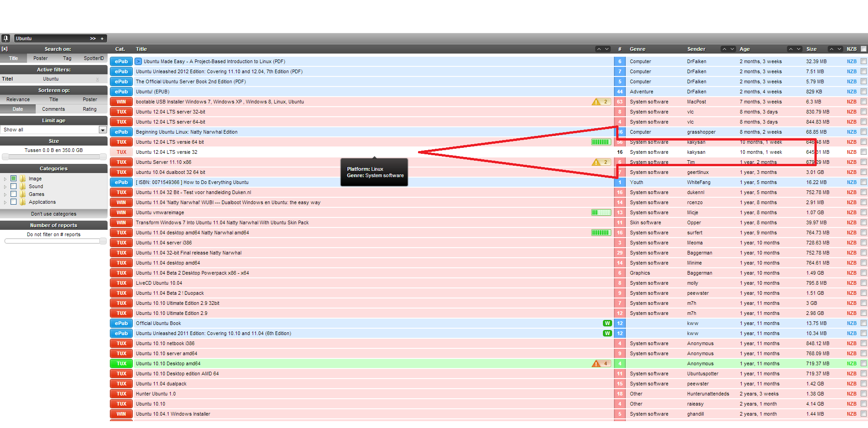868x428 pixels.
Task: Click the >> search arrow icon
Action: [93, 38]
